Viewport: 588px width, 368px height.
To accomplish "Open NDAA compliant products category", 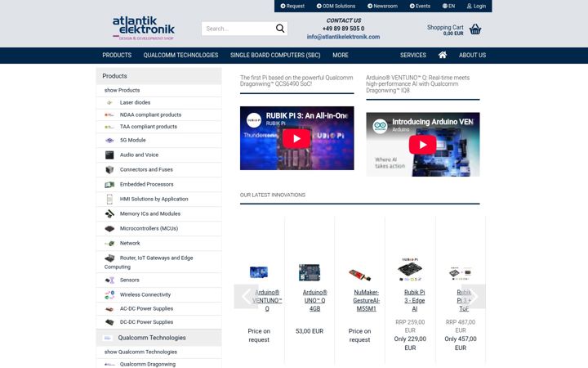I will pos(150,115).
